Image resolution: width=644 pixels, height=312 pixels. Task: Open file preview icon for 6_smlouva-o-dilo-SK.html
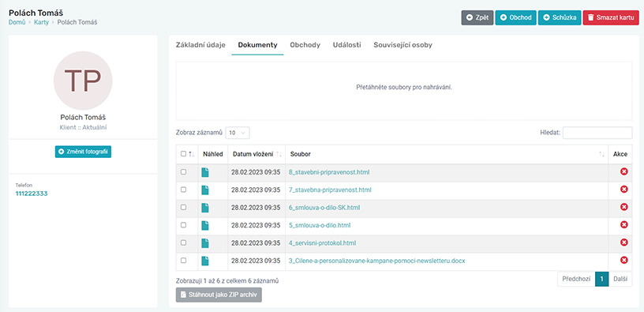pos(205,208)
